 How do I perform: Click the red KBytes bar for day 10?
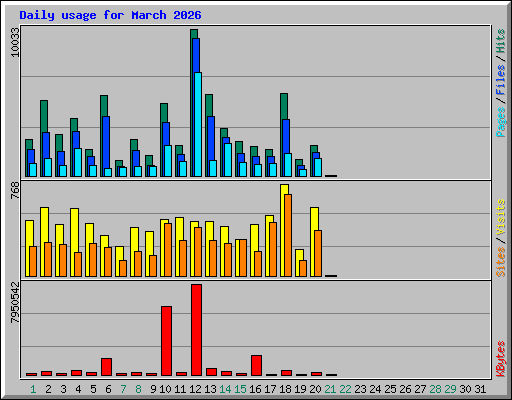pos(166,341)
